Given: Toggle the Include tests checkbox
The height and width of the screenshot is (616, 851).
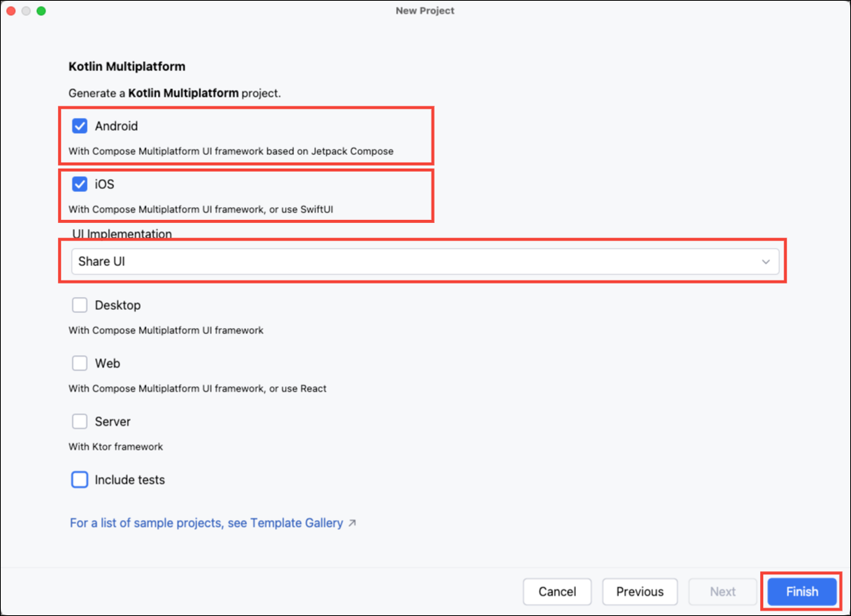Looking at the screenshot, I should coord(79,480).
